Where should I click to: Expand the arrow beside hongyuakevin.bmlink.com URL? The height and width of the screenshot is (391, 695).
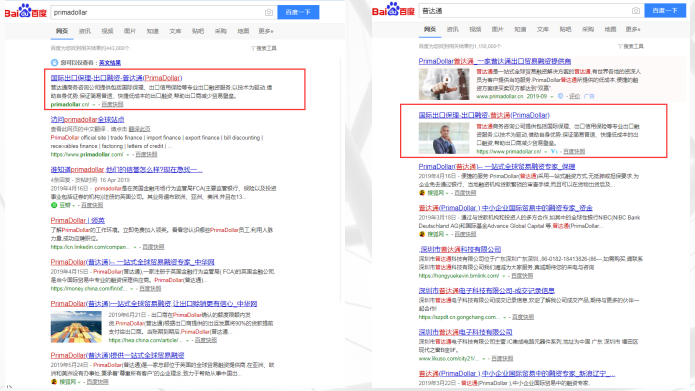point(504,276)
